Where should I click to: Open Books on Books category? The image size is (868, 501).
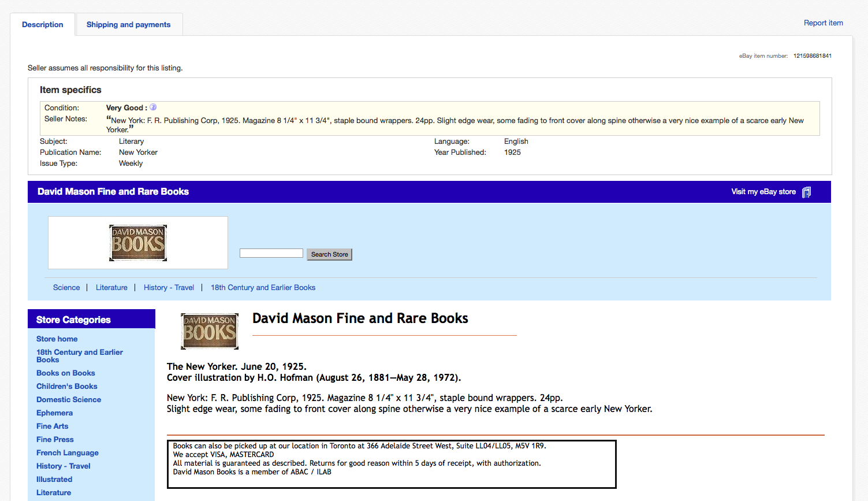pos(66,373)
